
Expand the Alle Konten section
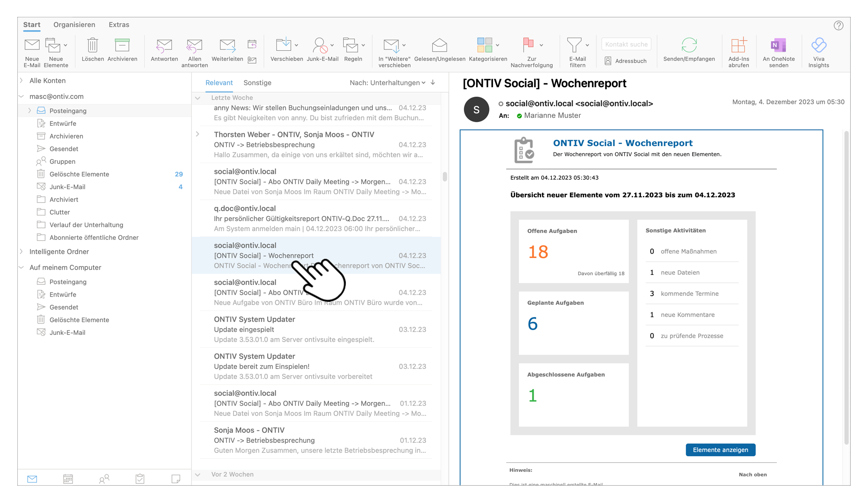(x=21, y=80)
